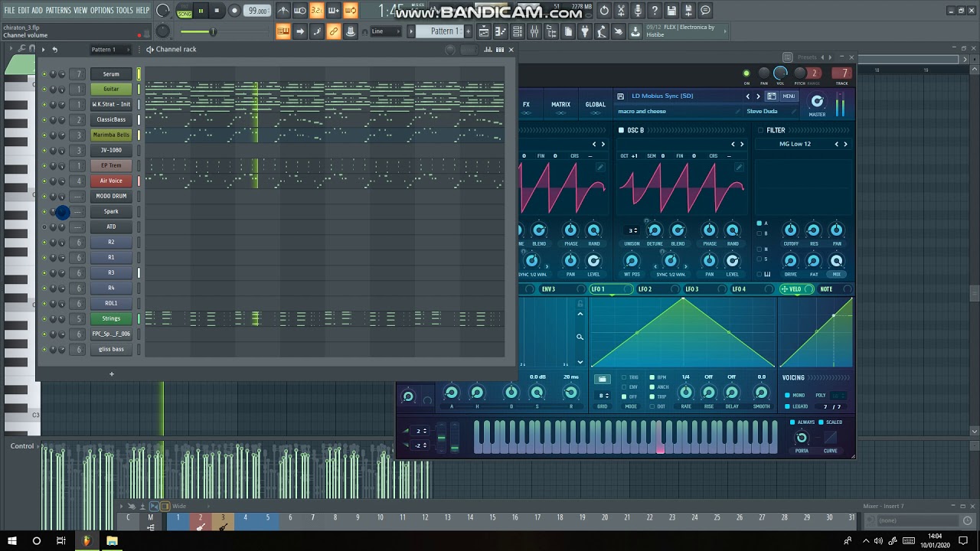Open Windows Start menu
980x551 pixels.
(11, 541)
